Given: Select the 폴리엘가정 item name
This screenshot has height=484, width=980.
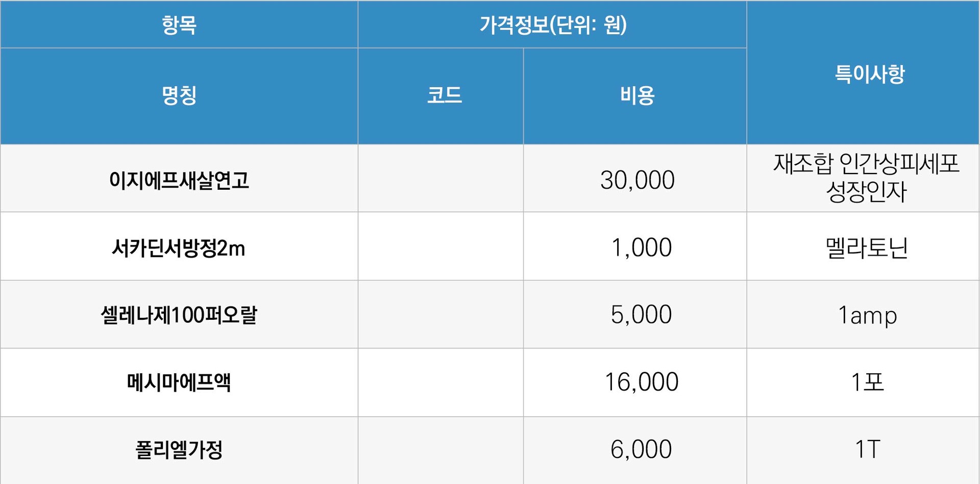Looking at the screenshot, I should pos(179,450).
